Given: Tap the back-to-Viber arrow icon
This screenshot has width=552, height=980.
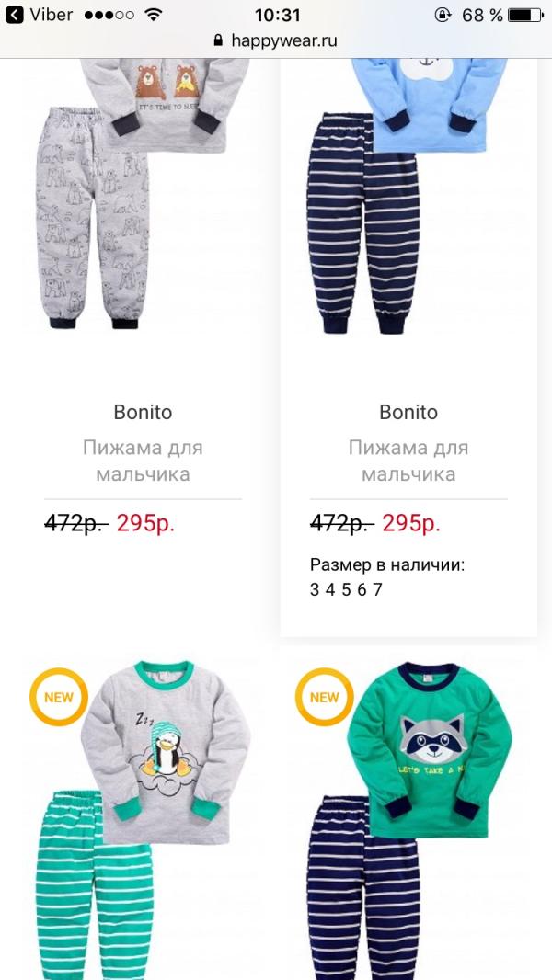Looking at the screenshot, I should point(15,16).
